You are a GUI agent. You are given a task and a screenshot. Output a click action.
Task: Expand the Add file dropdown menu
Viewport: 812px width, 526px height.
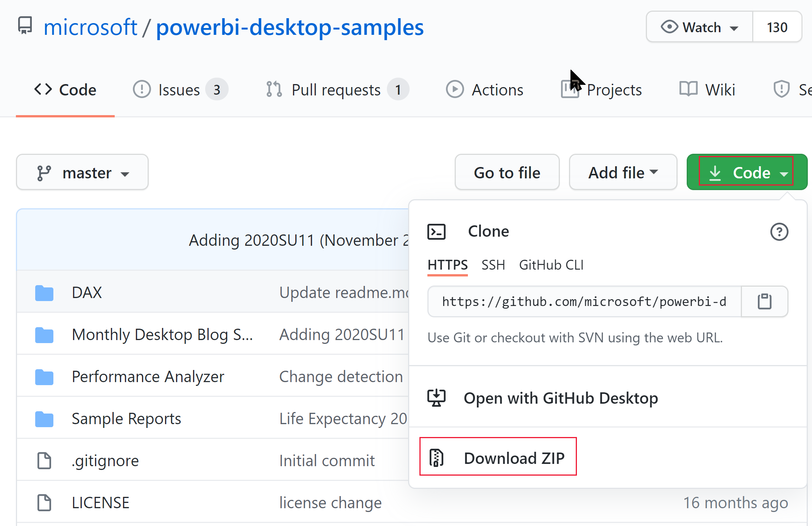622,173
